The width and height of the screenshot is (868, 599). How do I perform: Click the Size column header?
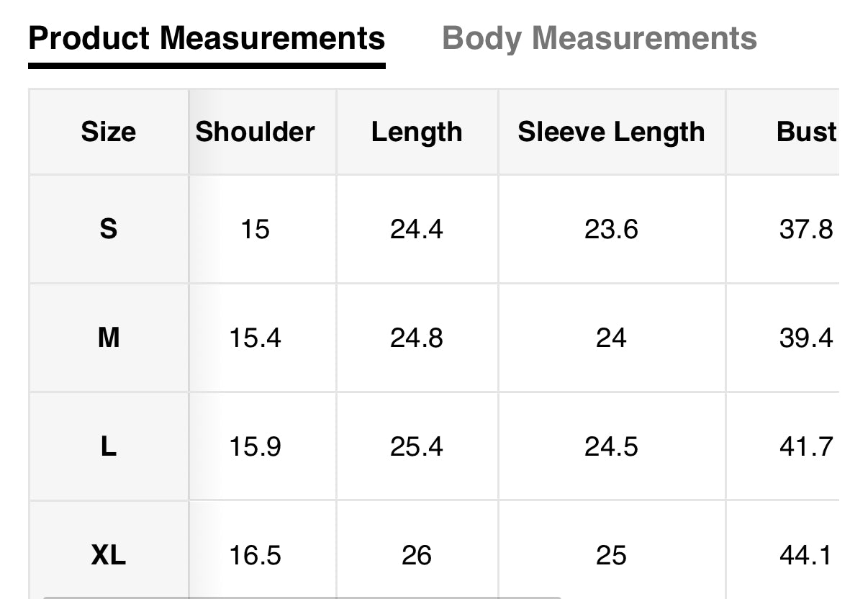tap(108, 132)
